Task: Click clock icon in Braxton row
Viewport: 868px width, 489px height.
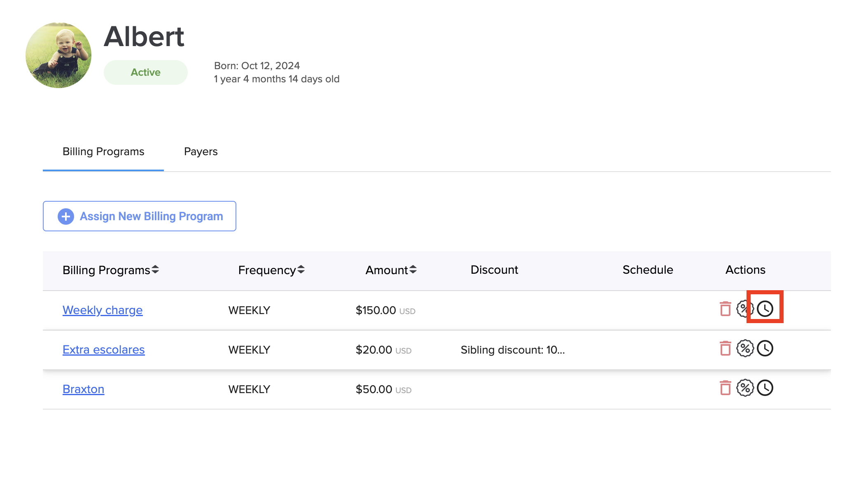Action: pyautogui.click(x=765, y=388)
